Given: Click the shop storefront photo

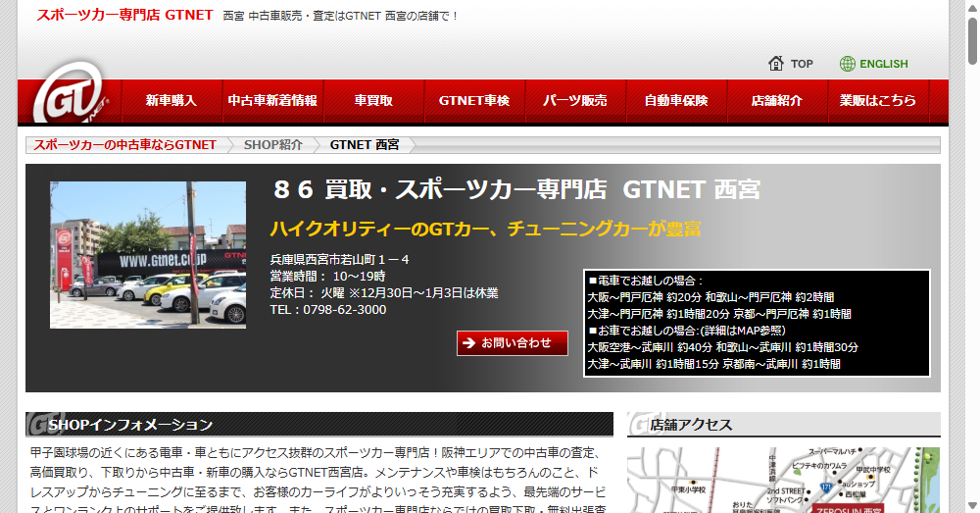Looking at the screenshot, I should (x=148, y=255).
